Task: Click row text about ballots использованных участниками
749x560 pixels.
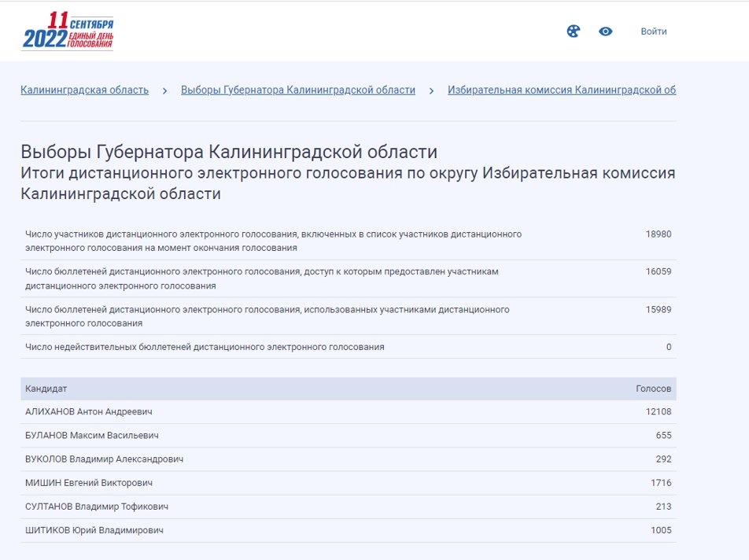Action: [267, 316]
